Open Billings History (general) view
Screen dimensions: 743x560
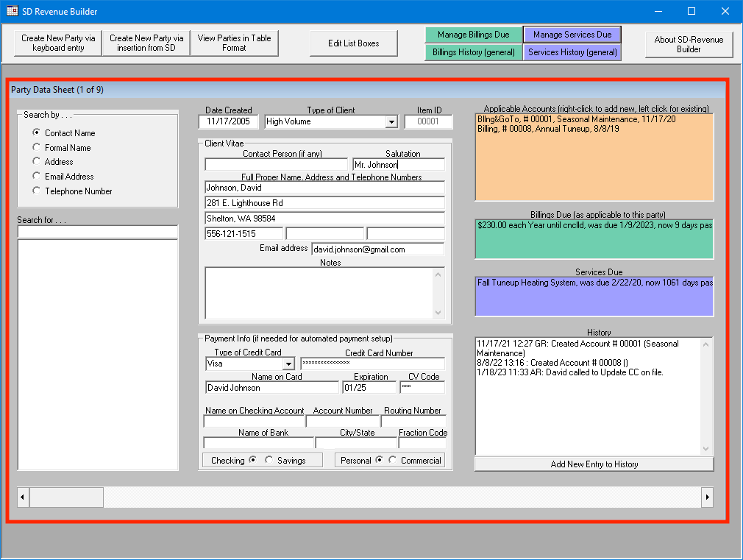[473, 52]
